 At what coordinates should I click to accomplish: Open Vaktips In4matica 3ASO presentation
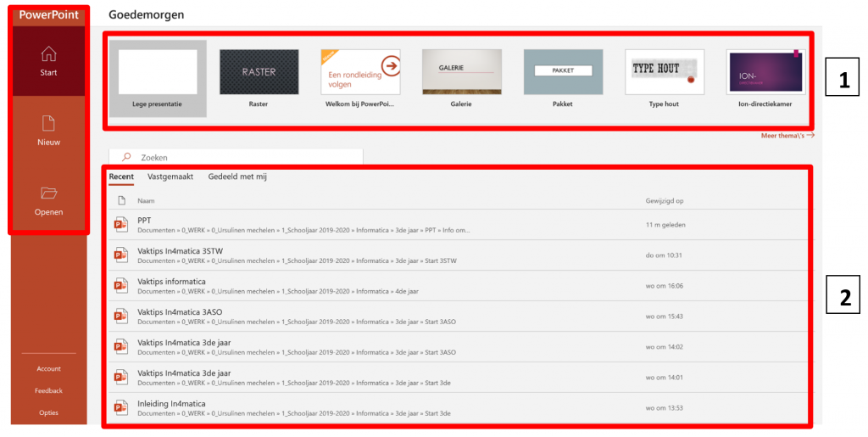click(460, 316)
